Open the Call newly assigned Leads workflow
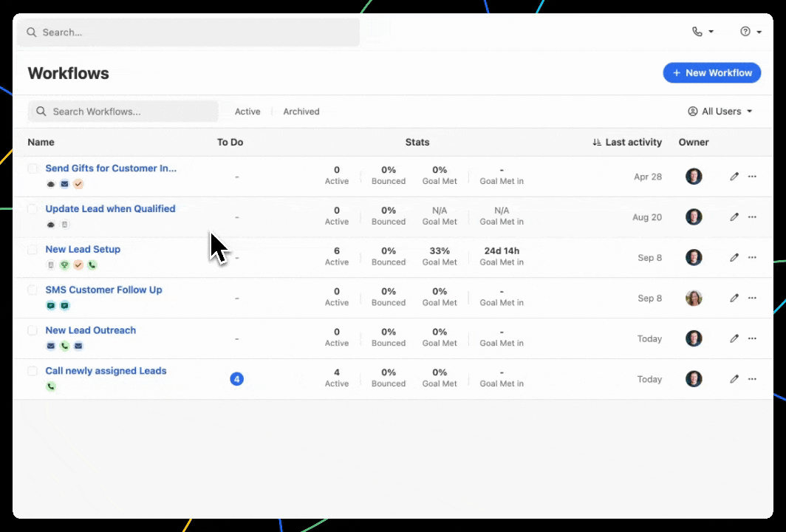786x532 pixels. click(106, 371)
